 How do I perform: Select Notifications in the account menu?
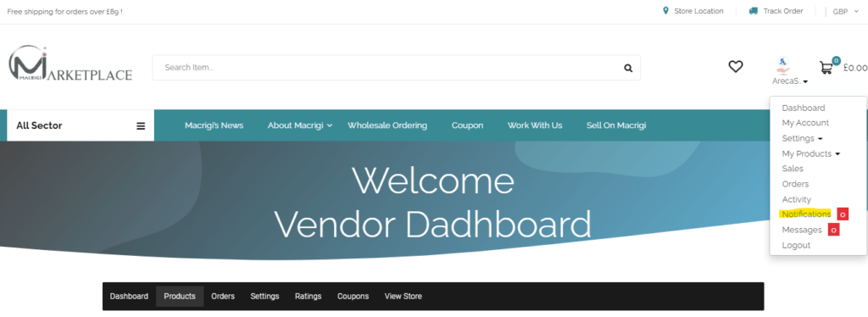[x=806, y=214]
